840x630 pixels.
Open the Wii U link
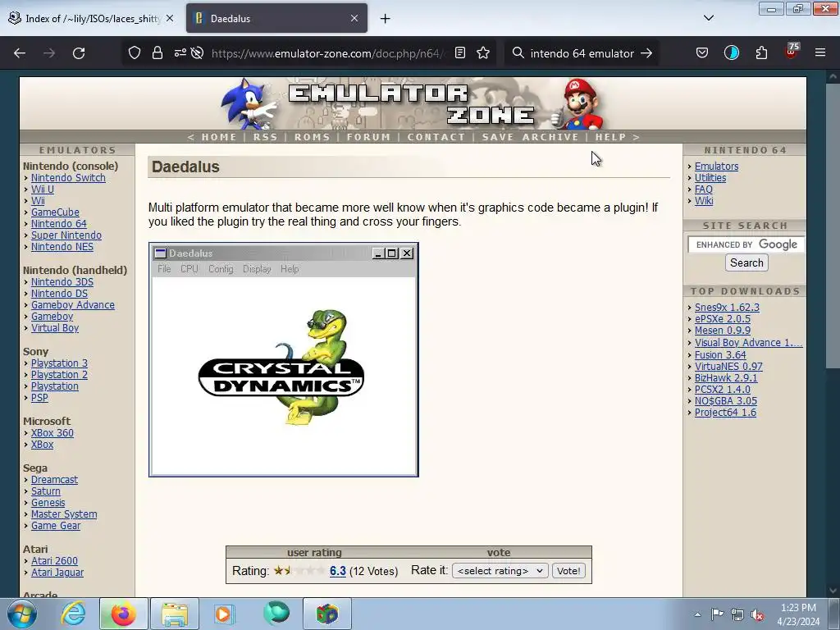(43, 189)
